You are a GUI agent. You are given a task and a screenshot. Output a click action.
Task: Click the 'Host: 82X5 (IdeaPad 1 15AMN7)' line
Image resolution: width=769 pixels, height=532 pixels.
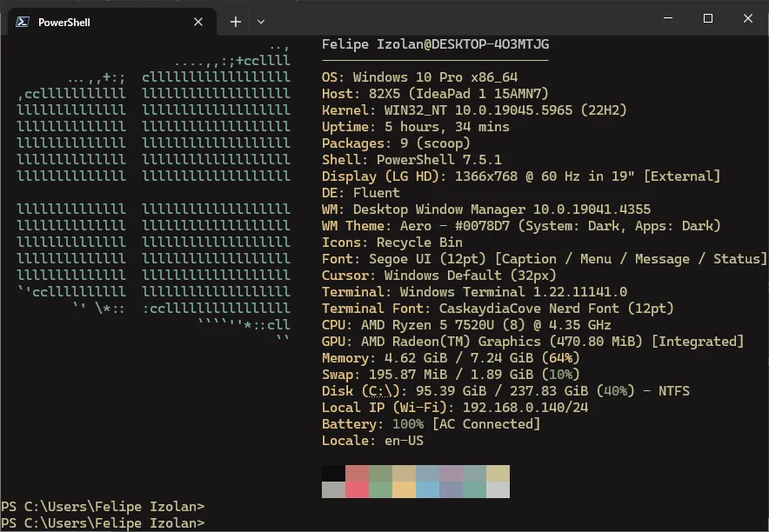436,94
